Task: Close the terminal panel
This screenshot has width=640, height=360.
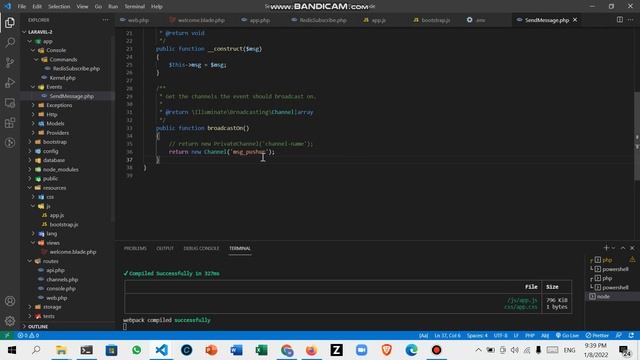Action: click(x=632, y=248)
